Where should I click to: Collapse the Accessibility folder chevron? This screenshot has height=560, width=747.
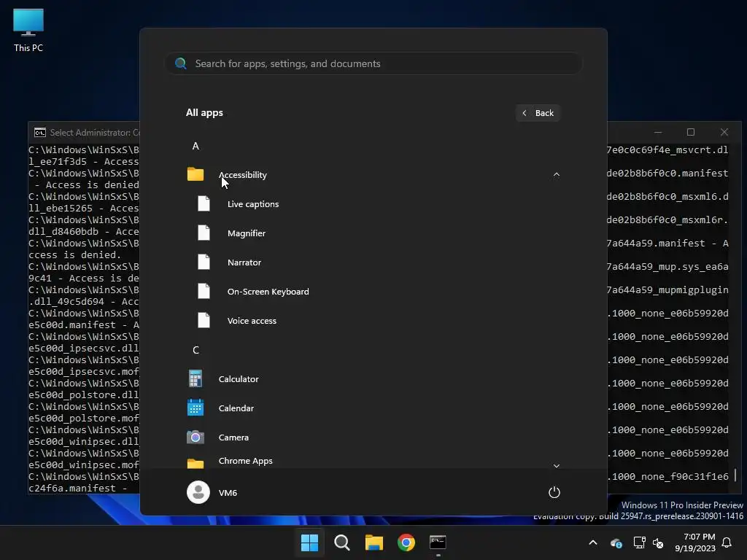click(x=557, y=175)
